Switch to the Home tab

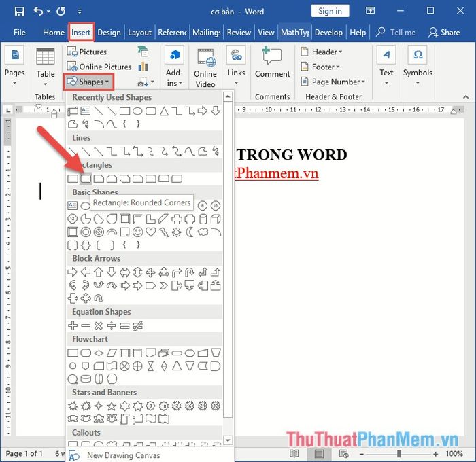pyautogui.click(x=54, y=32)
